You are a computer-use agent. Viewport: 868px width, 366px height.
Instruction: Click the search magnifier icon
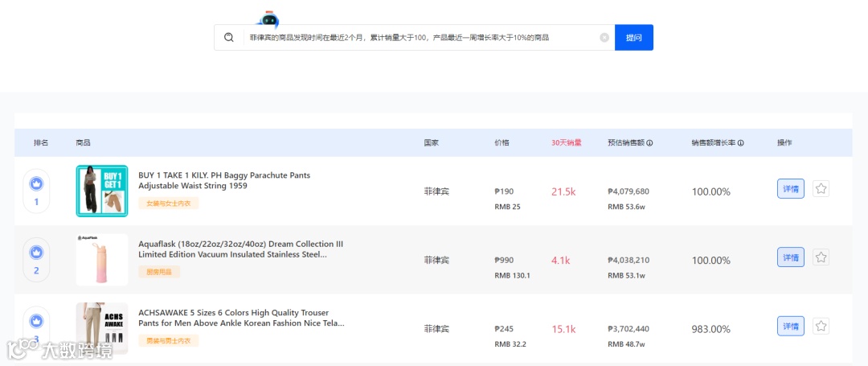228,37
